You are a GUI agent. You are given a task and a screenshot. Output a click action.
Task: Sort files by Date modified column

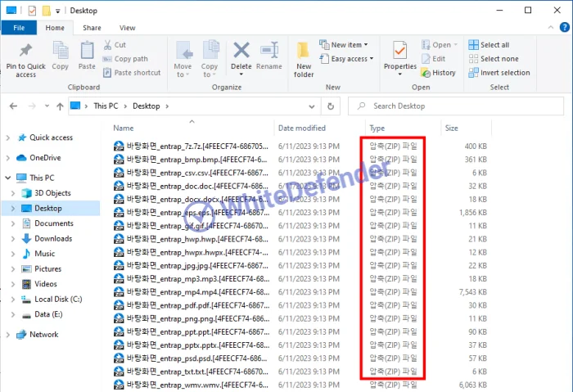tap(302, 128)
